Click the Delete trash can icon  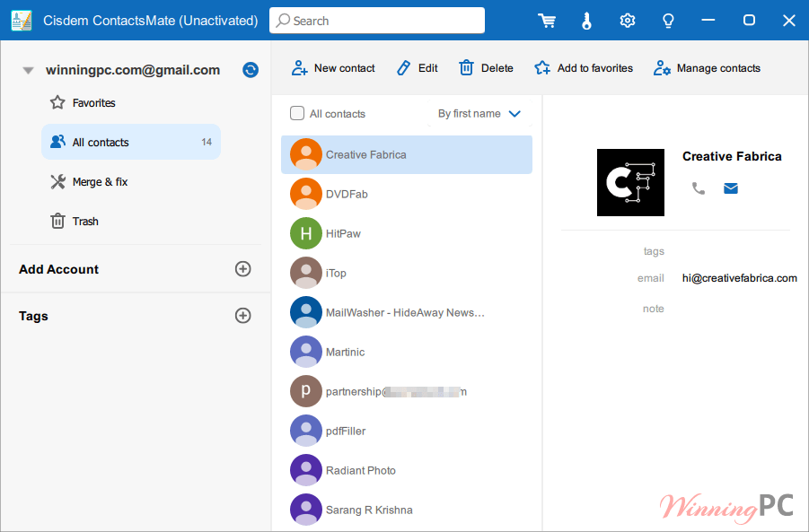(466, 68)
